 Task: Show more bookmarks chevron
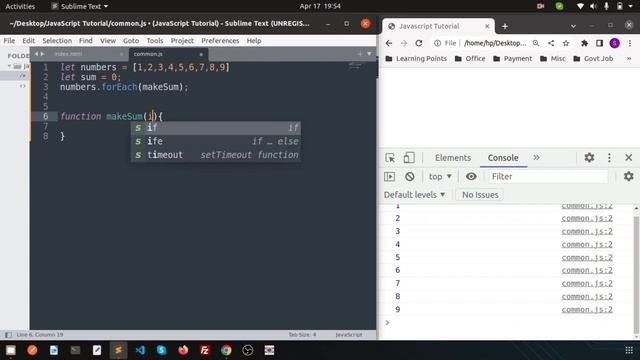click(x=629, y=59)
